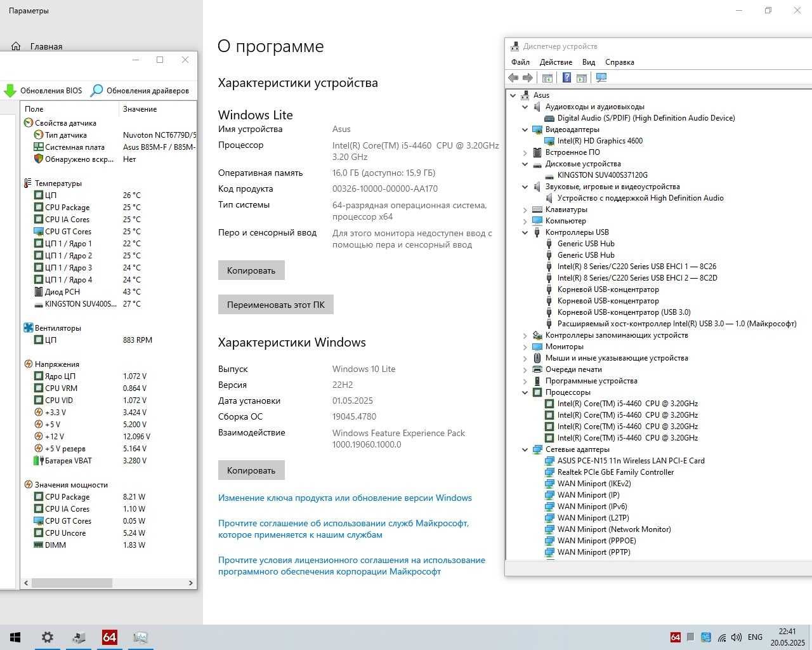
Task: Open Файл menu in Device Manager
Action: (520, 62)
